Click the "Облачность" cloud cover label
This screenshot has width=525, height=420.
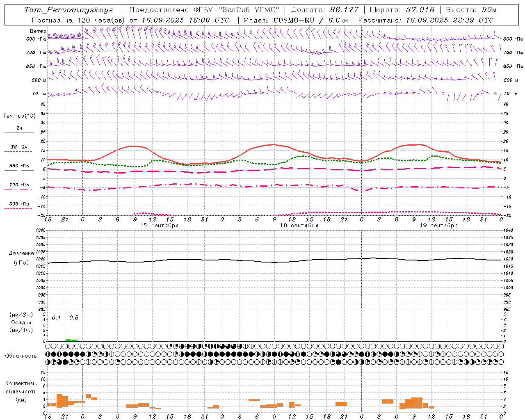click(21, 356)
